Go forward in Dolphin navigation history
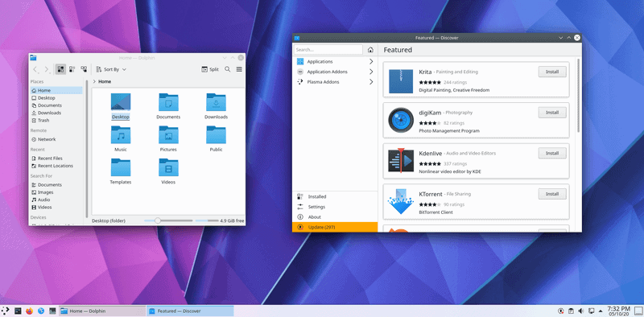644x317 pixels. [47, 69]
